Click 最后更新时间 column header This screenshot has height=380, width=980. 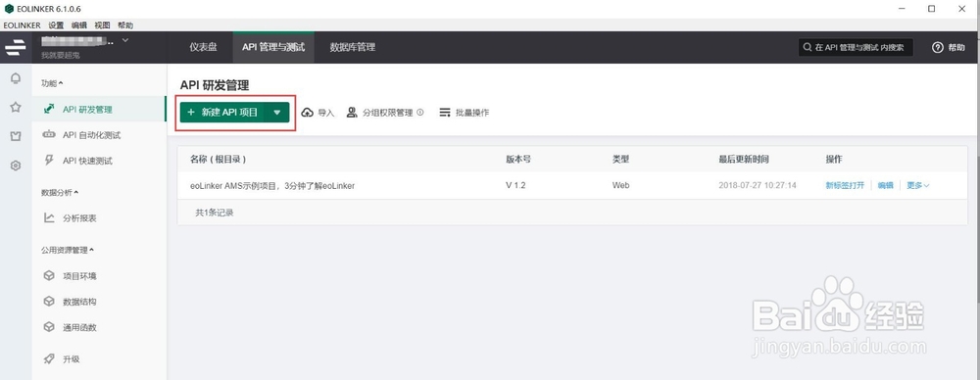[744, 160]
